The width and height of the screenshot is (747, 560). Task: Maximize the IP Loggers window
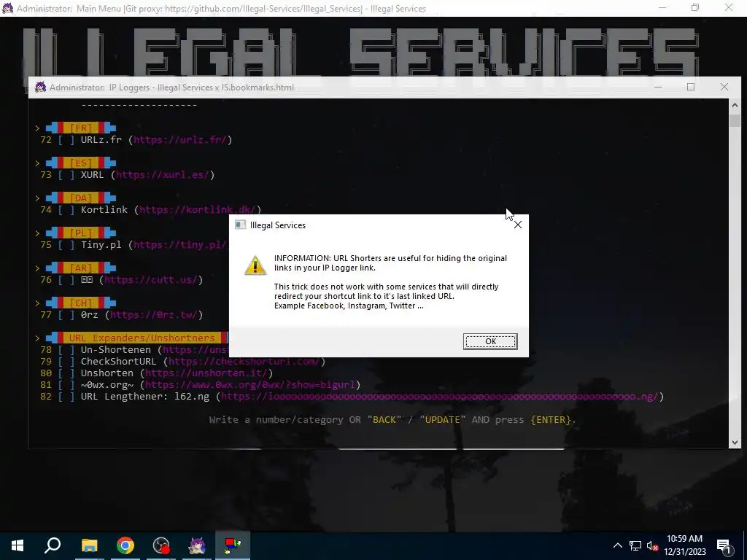point(691,87)
